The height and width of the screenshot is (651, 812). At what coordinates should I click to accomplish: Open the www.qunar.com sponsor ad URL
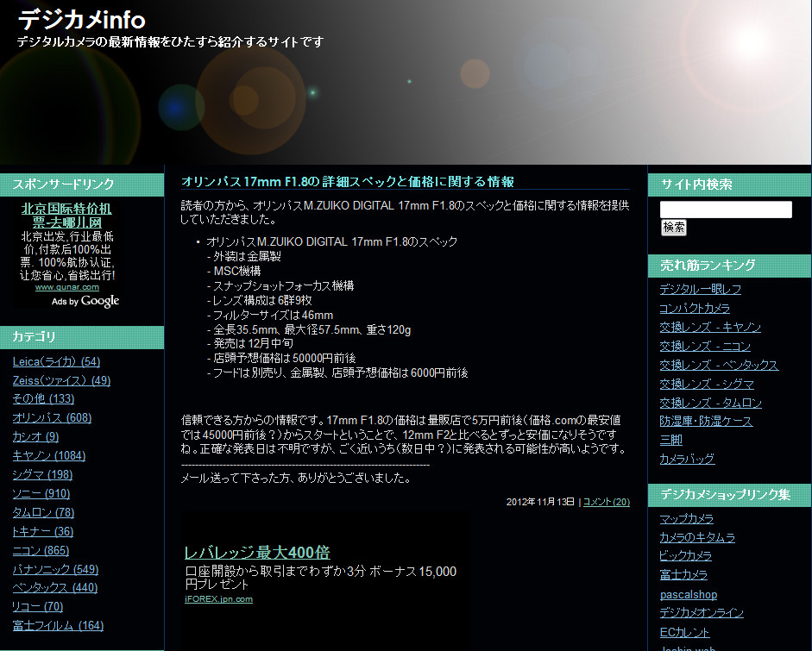pos(66,286)
